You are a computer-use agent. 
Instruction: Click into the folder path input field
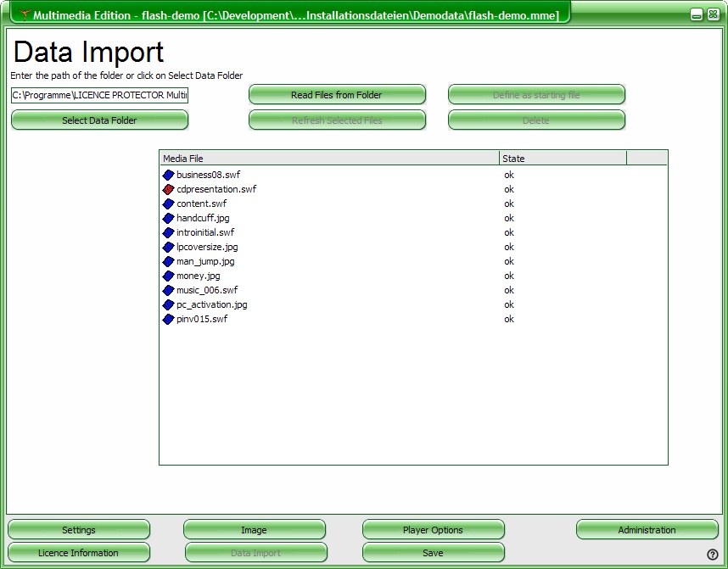99,95
